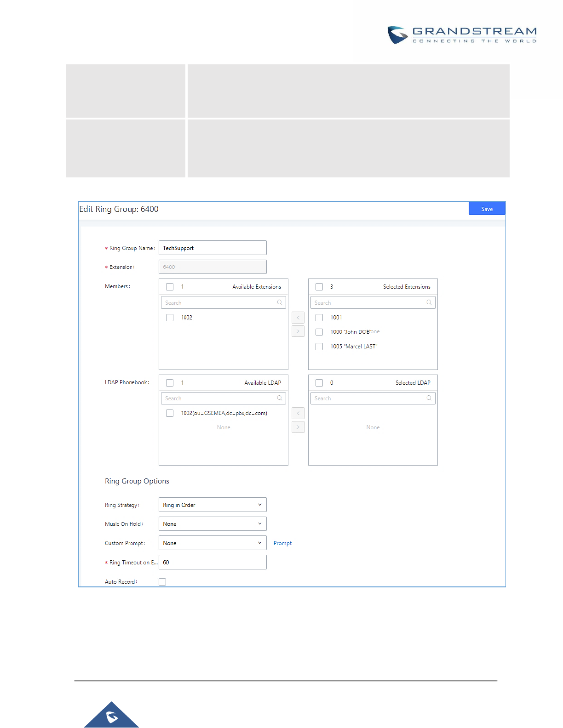Follow the Prompt link
The height and width of the screenshot is (728, 563).
click(x=282, y=543)
